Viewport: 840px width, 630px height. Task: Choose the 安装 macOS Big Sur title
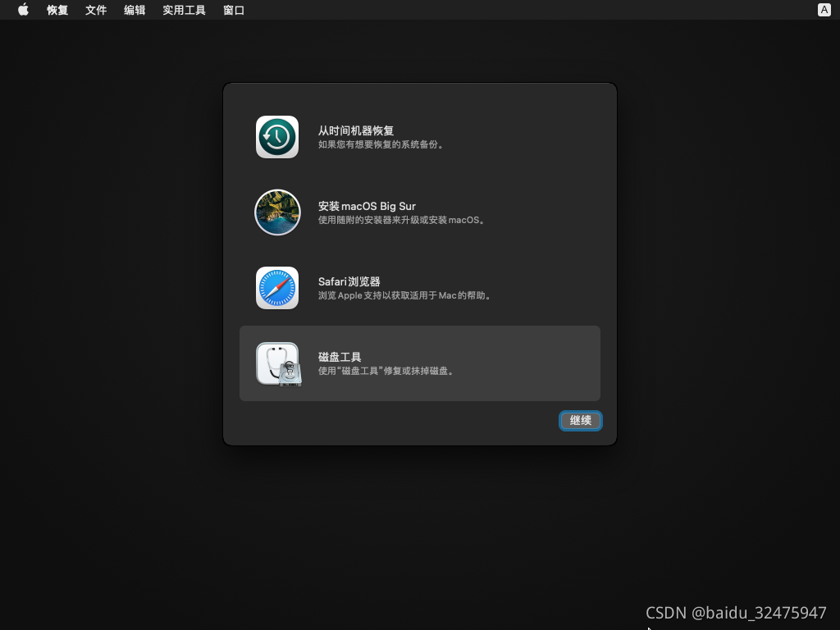[x=367, y=206]
